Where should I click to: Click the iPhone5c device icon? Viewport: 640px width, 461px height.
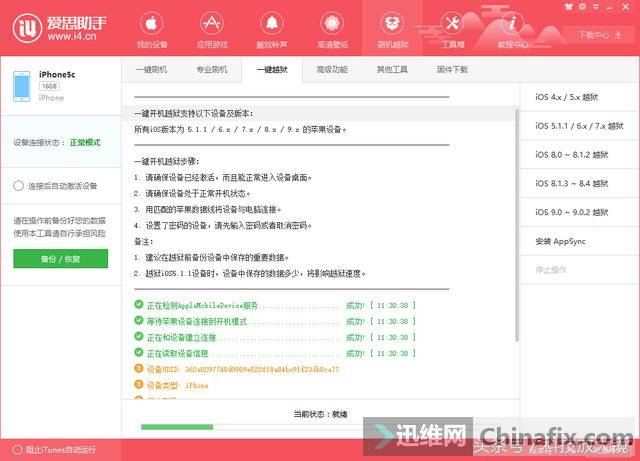(x=22, y=86)
